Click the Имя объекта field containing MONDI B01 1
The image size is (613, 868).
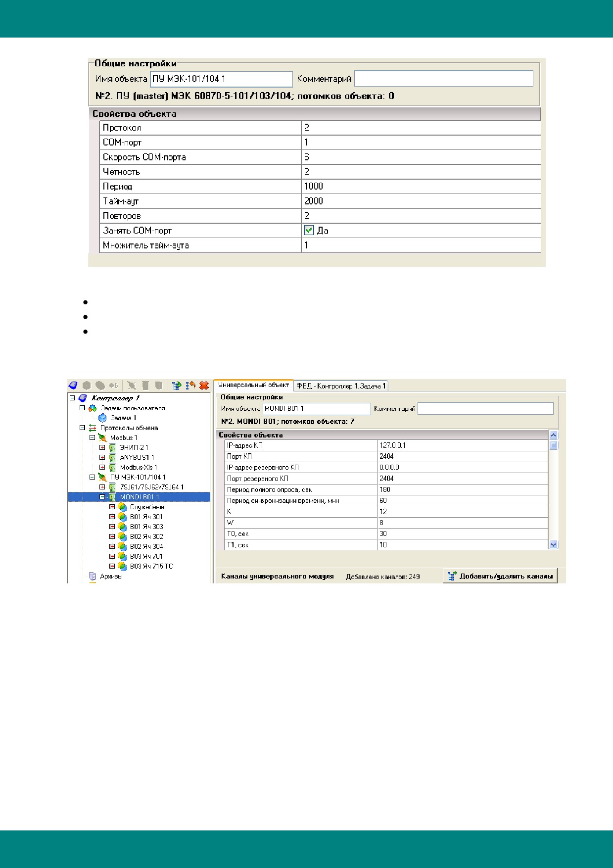tap(317, 409)
